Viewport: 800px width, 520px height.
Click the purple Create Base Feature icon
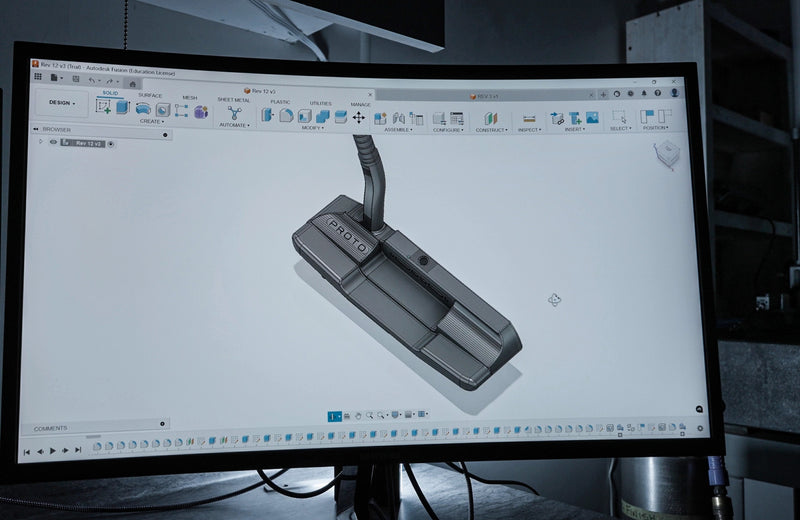click(x=201, y=112)
